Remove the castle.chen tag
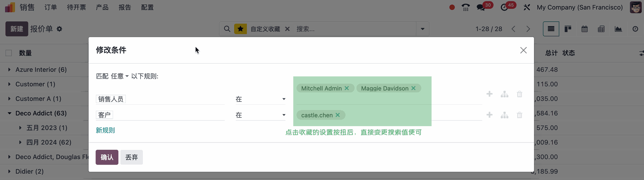Screen dimensions: 644x180 [338, 115]
